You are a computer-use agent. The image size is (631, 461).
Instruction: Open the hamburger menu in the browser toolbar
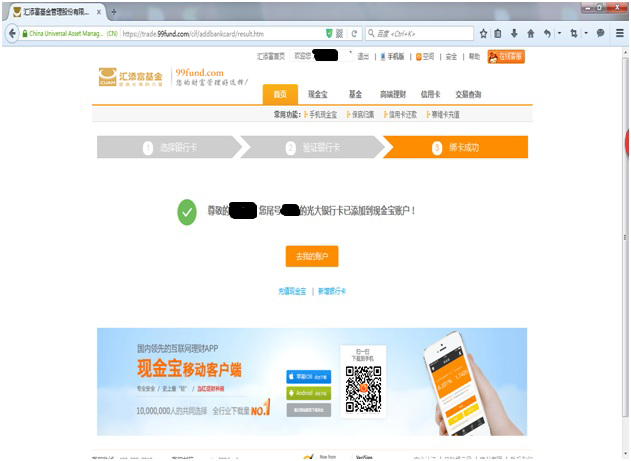tap(619, 33)
